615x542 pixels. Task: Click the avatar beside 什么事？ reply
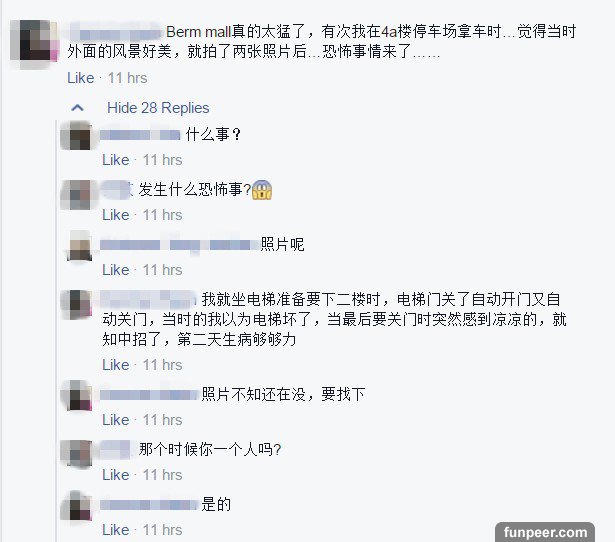tap(76, 136)
